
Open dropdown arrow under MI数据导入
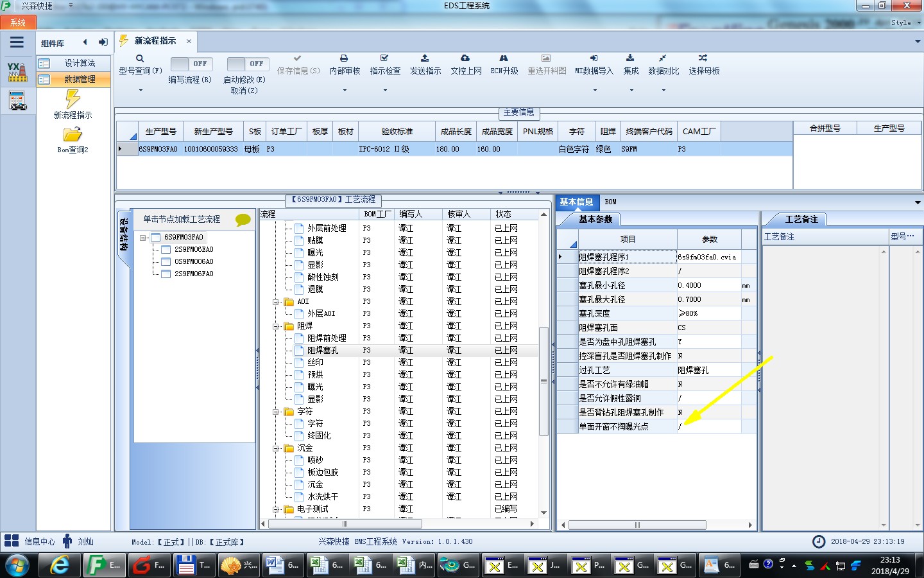[594, 91]
